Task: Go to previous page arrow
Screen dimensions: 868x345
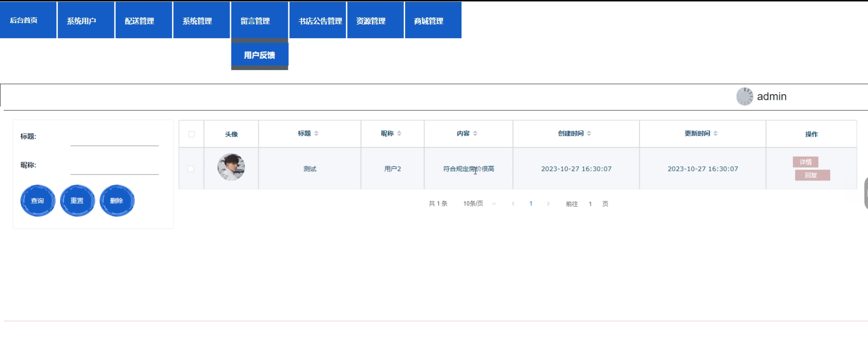Action: point(513,204)
